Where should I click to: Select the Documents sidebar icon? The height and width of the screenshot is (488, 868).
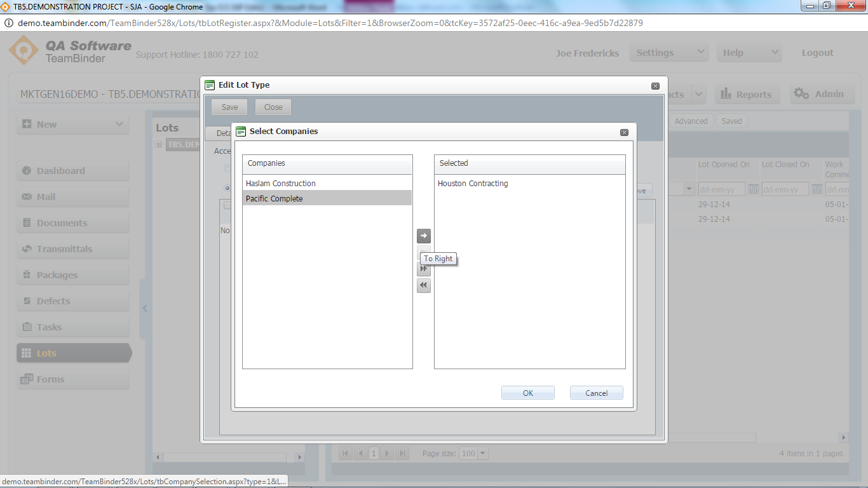pyautogui.click(x=72, y=222)
